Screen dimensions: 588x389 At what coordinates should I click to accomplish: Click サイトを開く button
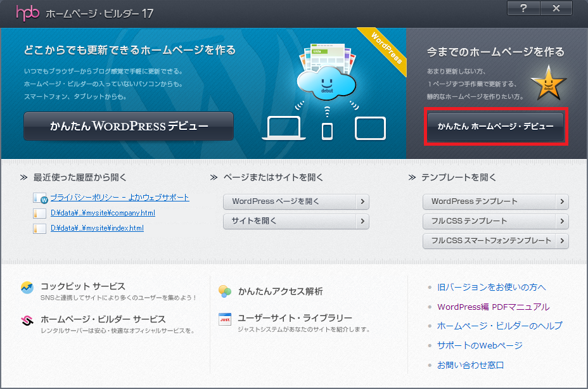coord(296,221)
